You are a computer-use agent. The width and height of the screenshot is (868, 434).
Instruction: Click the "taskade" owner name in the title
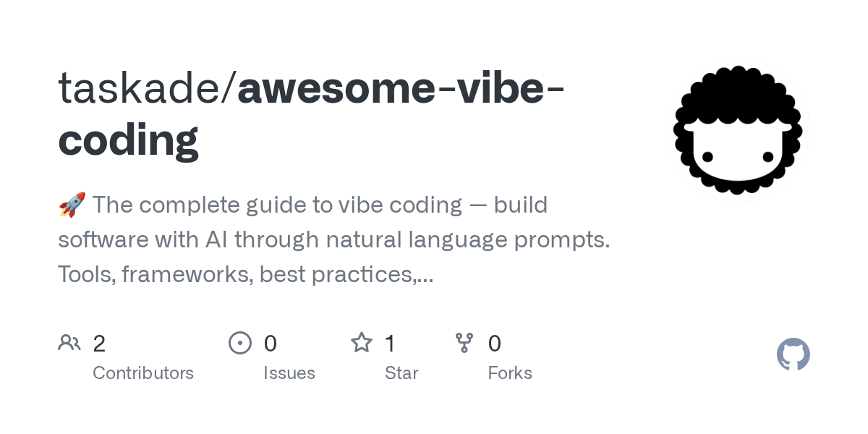click(142, 88)
